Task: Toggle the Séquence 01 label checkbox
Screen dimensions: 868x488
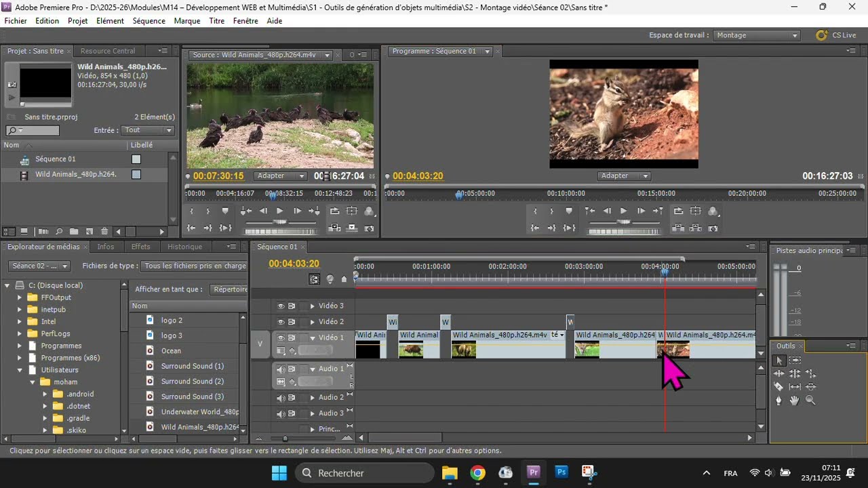Action: pos(136,159)
